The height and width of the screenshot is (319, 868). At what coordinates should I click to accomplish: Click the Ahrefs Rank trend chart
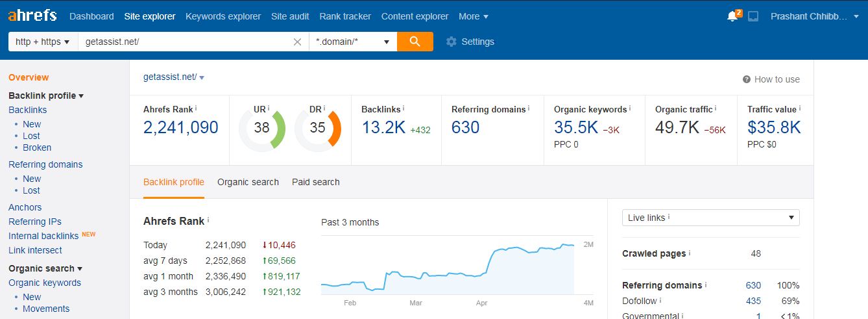[448, 266]
